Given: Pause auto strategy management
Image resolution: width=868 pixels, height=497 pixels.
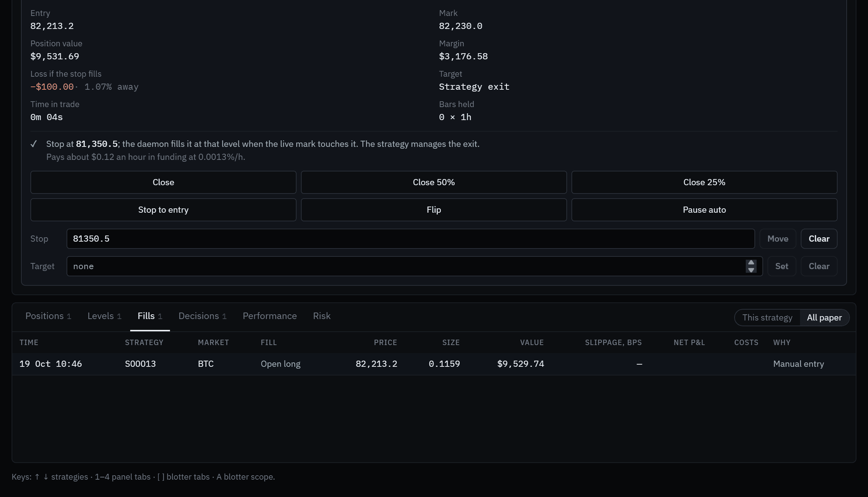Looking at the screenshot, I should tap(704, 210).
